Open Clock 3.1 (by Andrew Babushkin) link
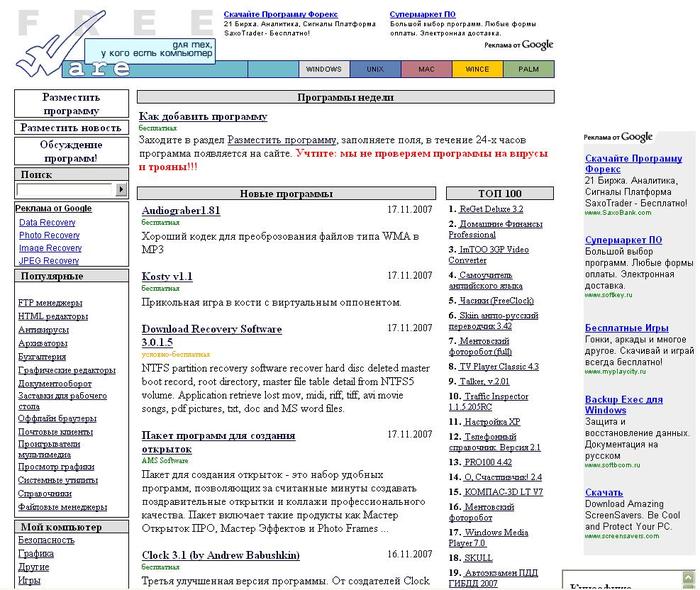700x590 pixels. (x=221, y=555)
